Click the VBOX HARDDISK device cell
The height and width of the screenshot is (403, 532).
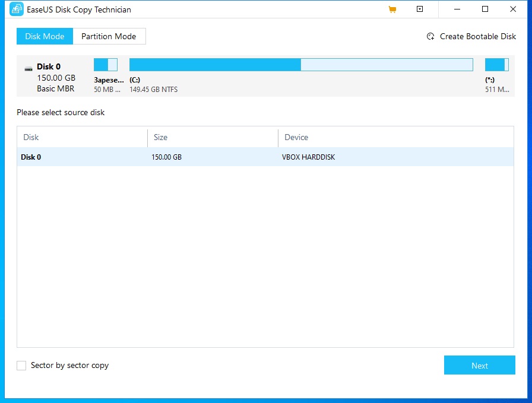(308, 157)
